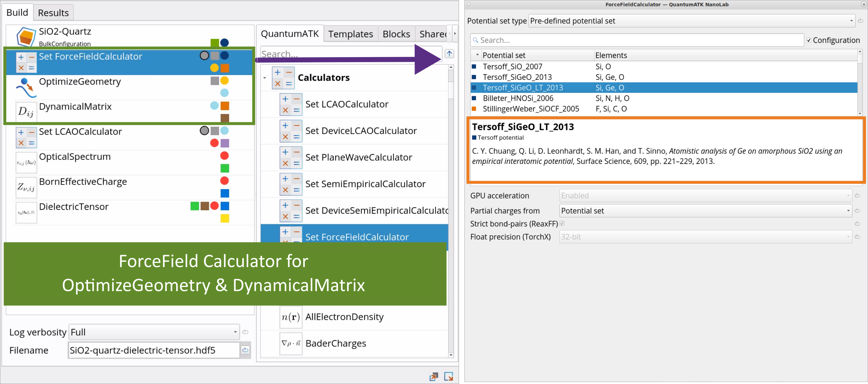Click the Set PlaneWaveCalculator icon

click(291, 157)
